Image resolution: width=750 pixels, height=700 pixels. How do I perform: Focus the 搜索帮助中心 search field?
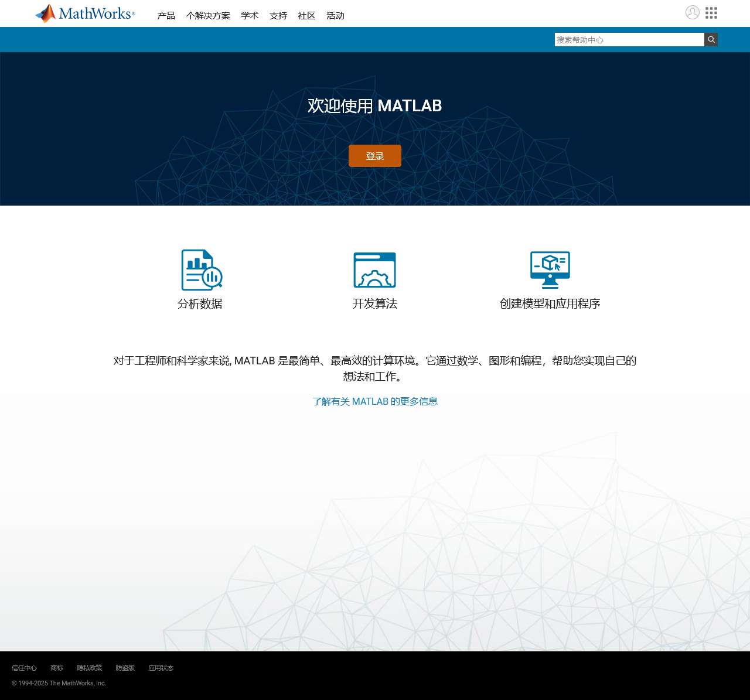(x=629, y=39)
